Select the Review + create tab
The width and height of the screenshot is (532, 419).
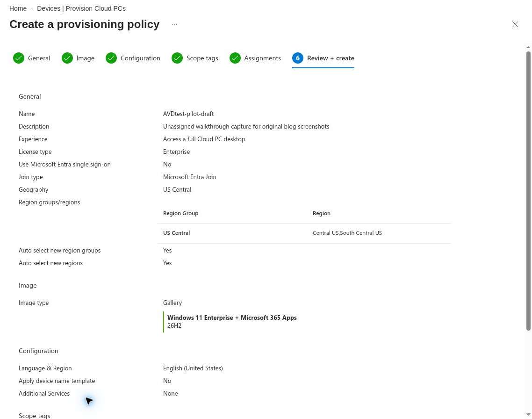pyautogui.click(x=323, y=58)
